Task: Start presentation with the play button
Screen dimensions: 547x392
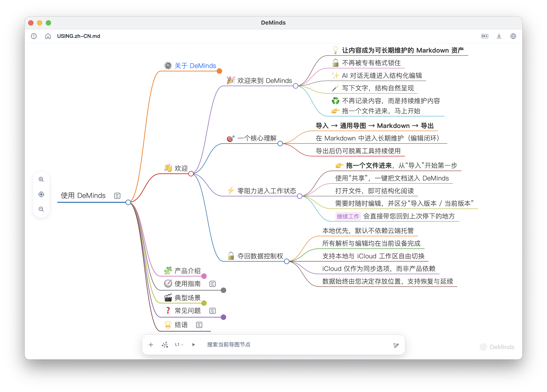Action: 193,345
